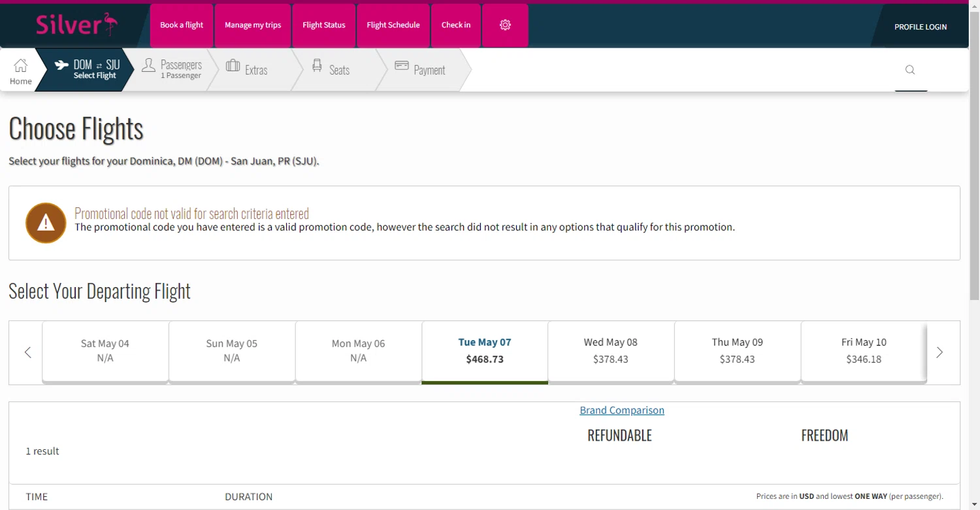Click the Choose Flights heading
This screenshot has width=980, height=510.
(x=76, y=129)
